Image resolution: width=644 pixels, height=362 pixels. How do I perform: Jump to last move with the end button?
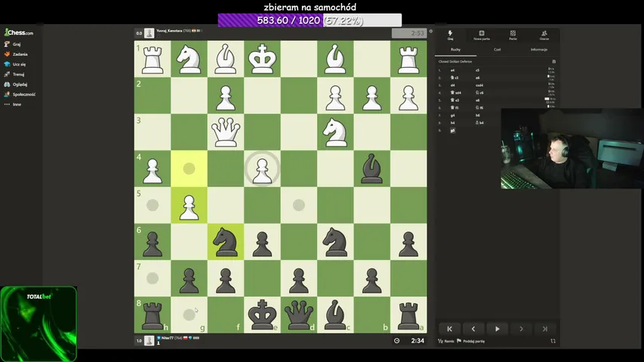coord(545,329)
